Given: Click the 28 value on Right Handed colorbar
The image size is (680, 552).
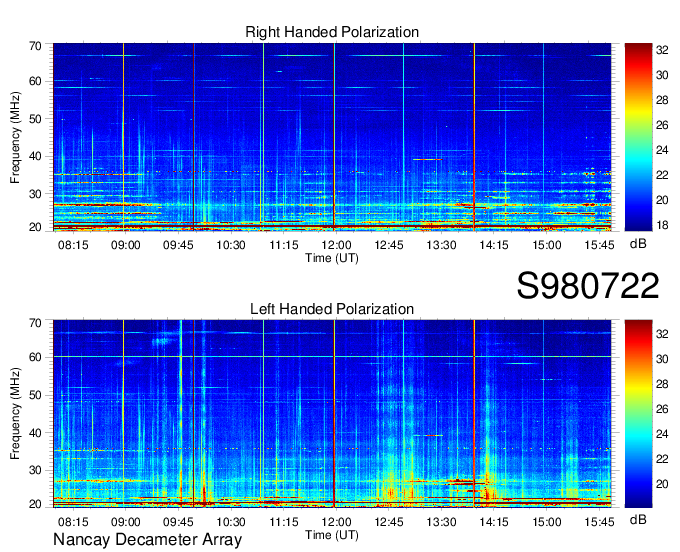Looking at the screenshot, I should pos(662,100).
